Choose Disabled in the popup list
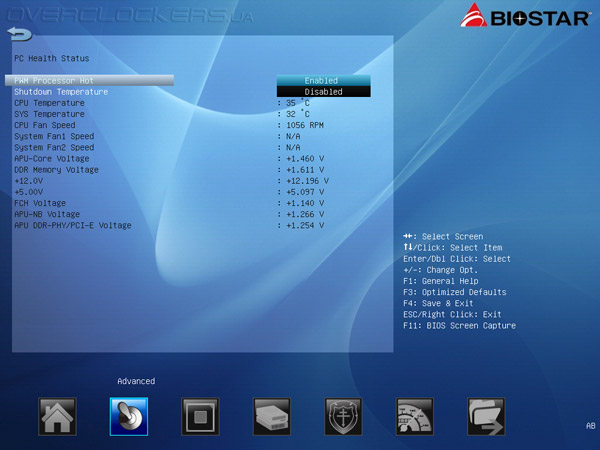The image size is (600, 450). tap(324, 91)
